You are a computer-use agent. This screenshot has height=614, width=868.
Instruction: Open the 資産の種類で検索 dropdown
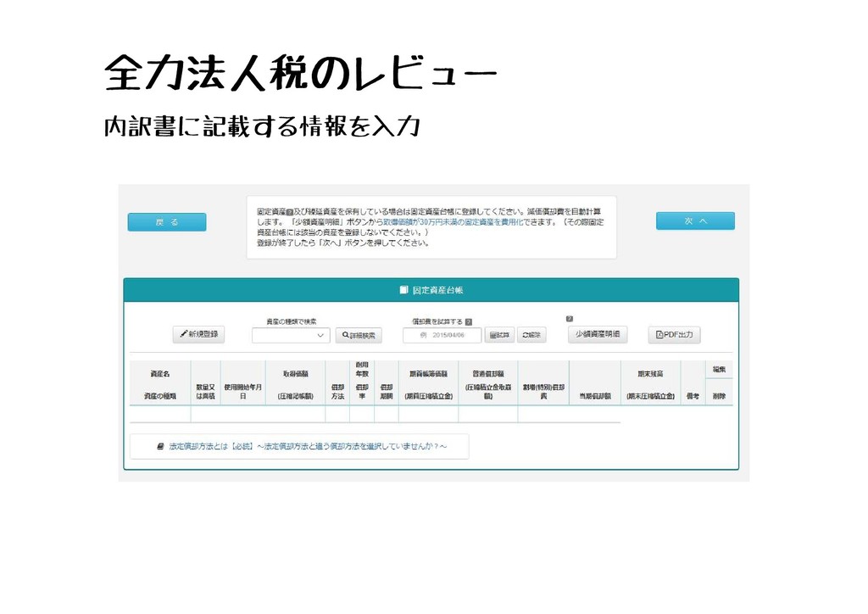(291, 336)
